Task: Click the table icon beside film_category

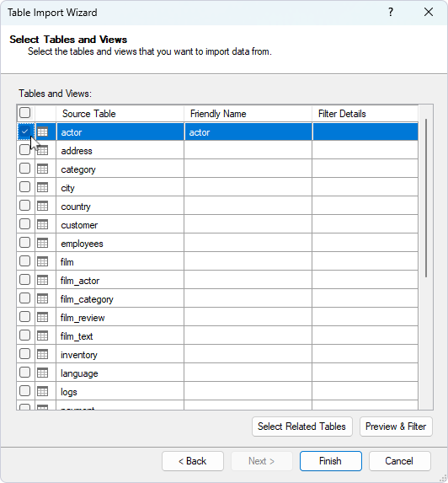Action: [x=42, y=298]
